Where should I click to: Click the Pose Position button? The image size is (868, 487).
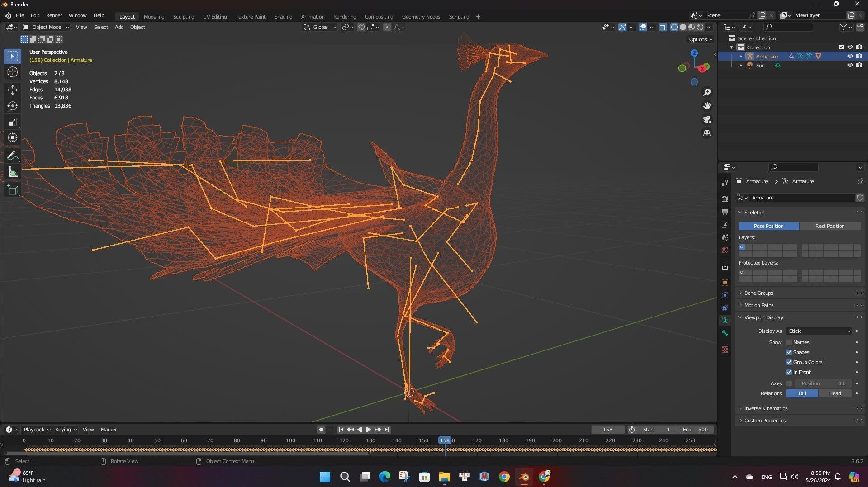(768, 226)
